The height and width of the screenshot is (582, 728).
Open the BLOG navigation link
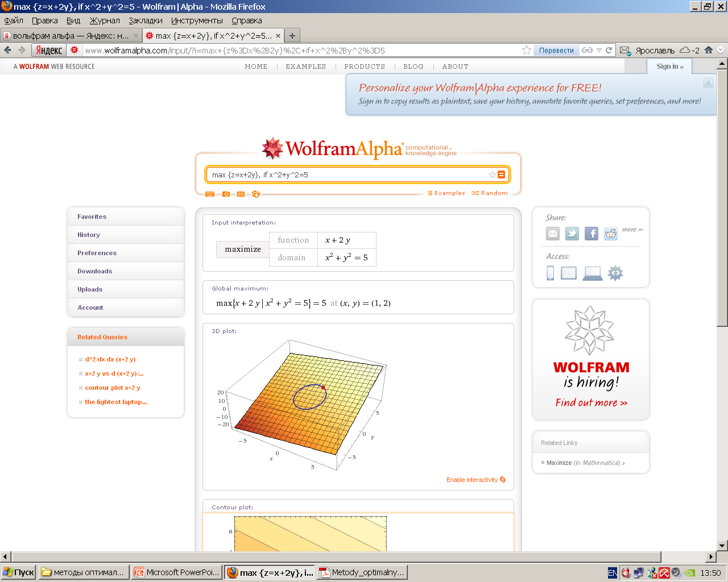point(413,66)
